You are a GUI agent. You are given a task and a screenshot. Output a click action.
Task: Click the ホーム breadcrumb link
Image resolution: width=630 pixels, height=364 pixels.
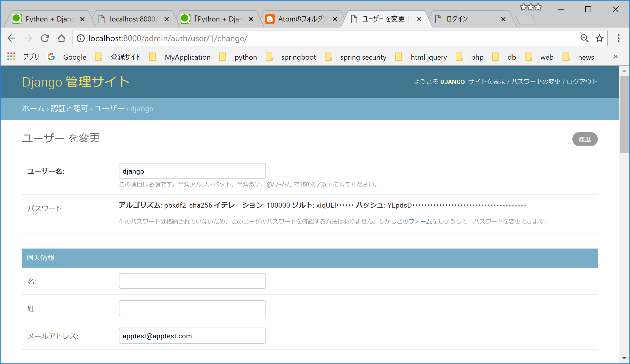[33, 109]
